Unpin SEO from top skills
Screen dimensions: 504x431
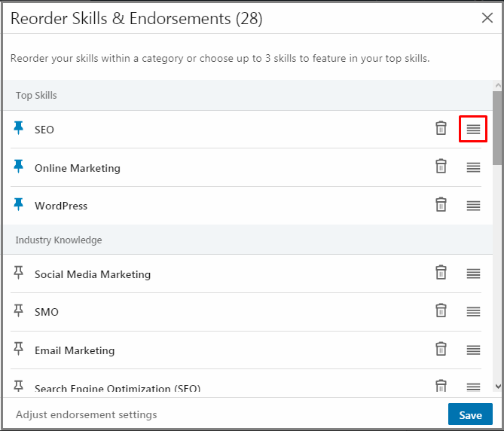19,129
